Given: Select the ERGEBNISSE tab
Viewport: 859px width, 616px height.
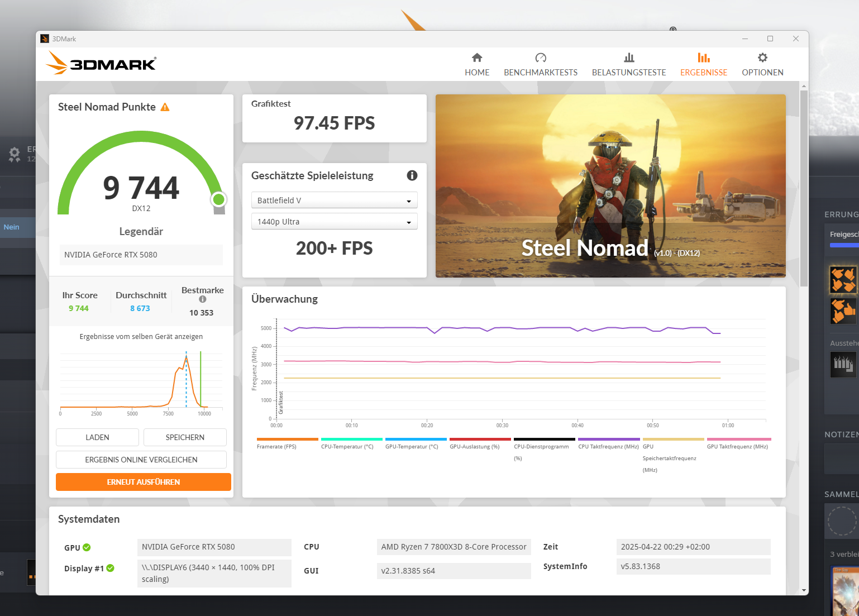Looking at the screenshot, I should tap(704, 65).
